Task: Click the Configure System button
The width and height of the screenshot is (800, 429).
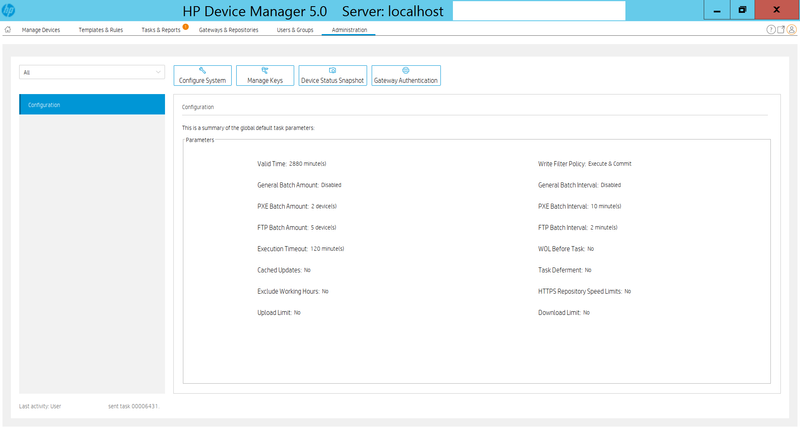Action: pyautogui.click(x=203, y=75)
